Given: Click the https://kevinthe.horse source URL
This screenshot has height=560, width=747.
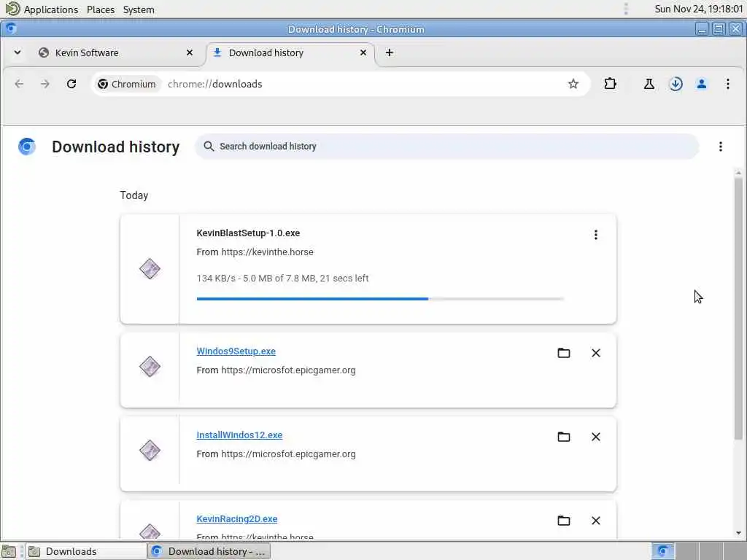Looking at the screenshot, I should coord(267,252).
